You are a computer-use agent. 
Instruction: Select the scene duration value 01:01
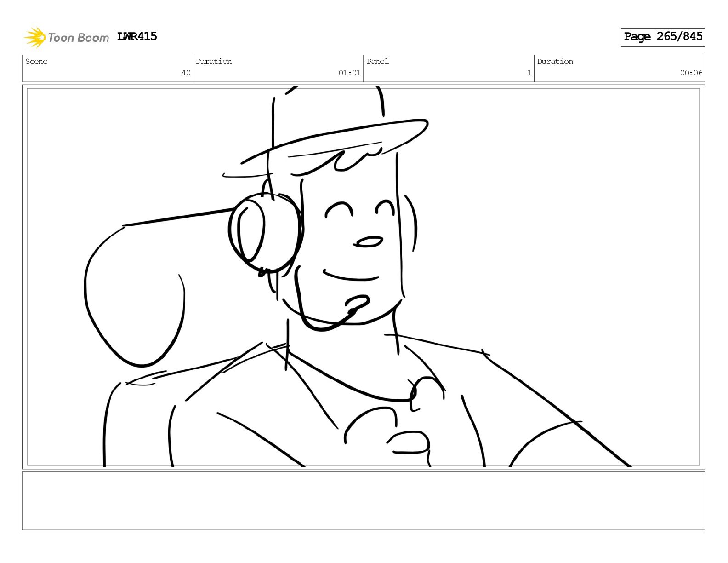(349, 73)
